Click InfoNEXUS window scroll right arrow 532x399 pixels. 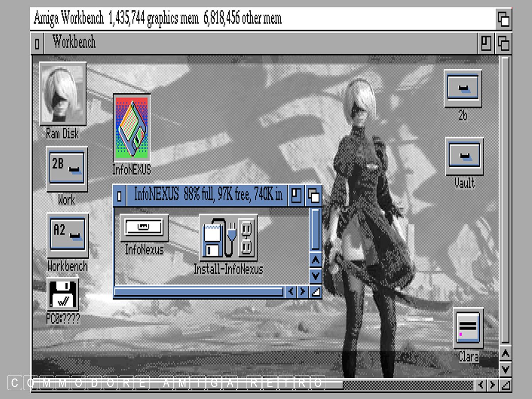coord(302,291)
